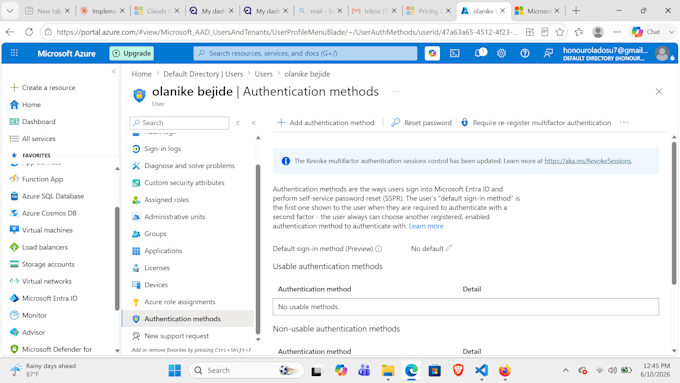680x383 pixels.
Task: Click Add authentication method
Action: (326, 123)
